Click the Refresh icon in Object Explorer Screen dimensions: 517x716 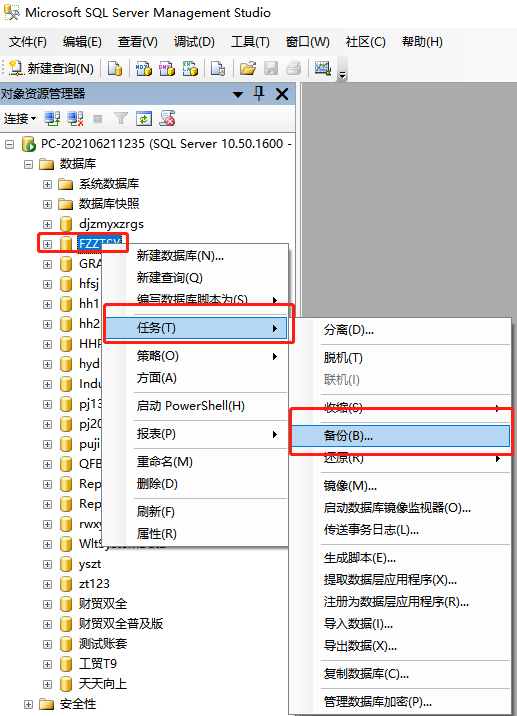(144, 119)
